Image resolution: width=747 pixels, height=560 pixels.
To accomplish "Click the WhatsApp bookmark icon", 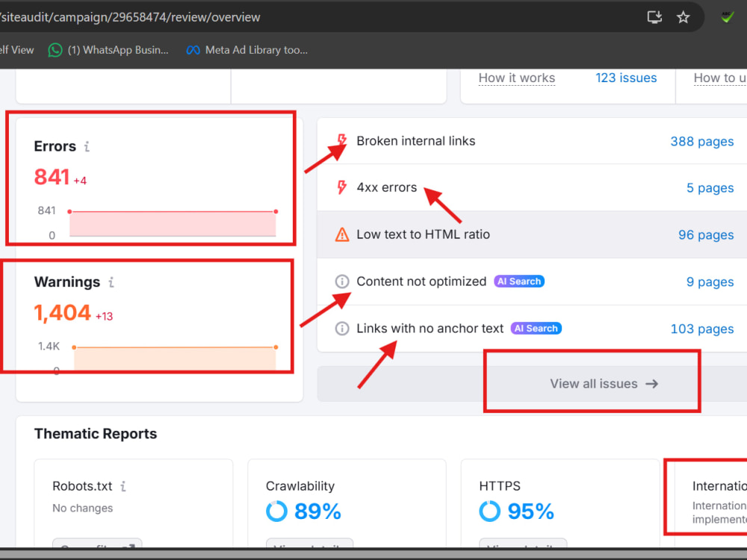I will (55, 50).
